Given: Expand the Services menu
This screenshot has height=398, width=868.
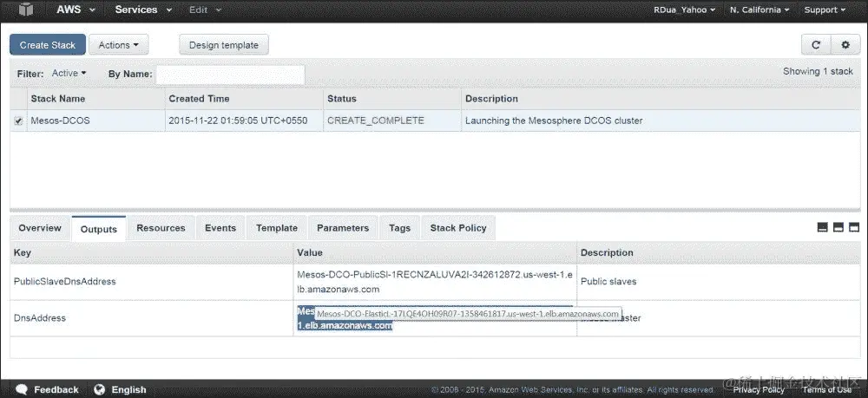Looking at the screenshot, I should click(x=143, y=10).
